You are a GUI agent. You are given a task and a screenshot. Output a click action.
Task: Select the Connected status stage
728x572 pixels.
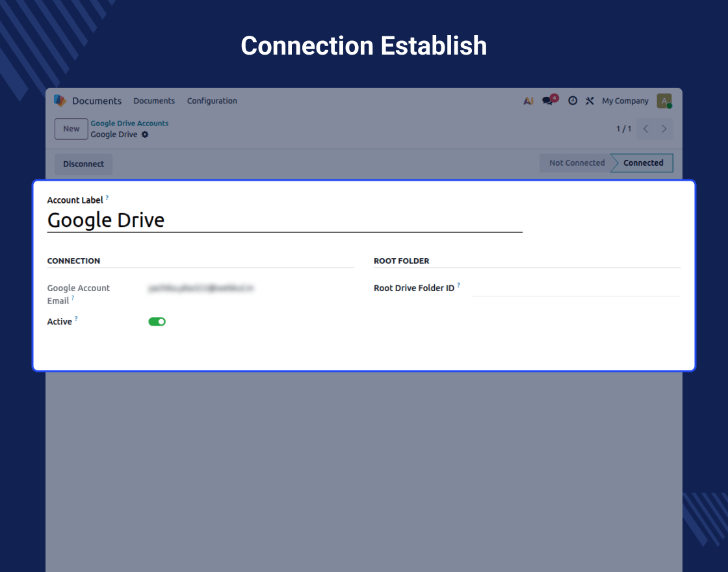coord(643,163)
